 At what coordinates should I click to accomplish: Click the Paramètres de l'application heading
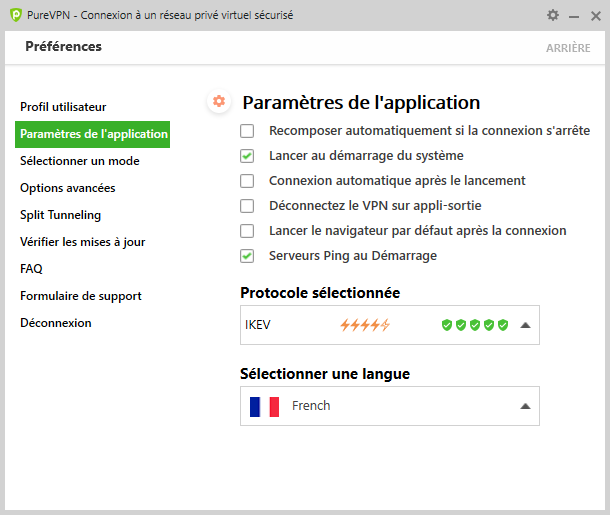(x=361, y=103)
